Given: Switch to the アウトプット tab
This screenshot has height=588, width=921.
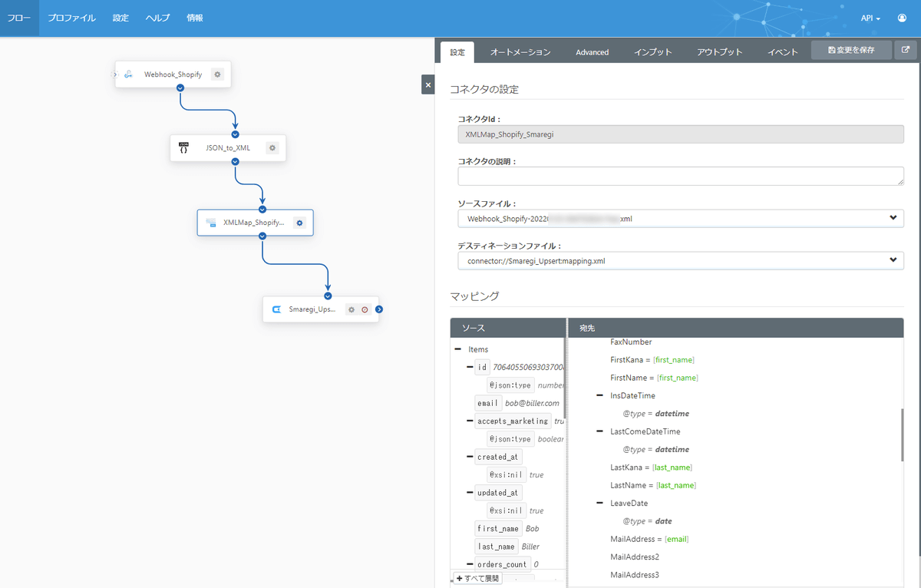Looking at the screenshot, I should (720, 52).
